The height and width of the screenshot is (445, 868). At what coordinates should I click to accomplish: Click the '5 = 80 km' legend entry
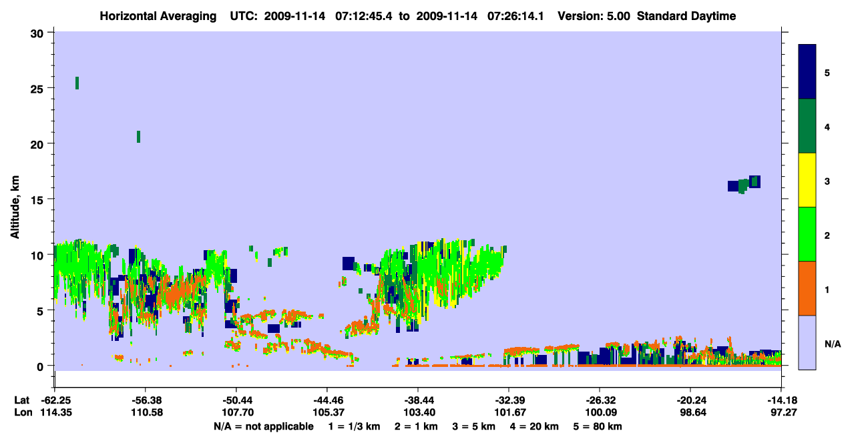(x=598, y=426)
